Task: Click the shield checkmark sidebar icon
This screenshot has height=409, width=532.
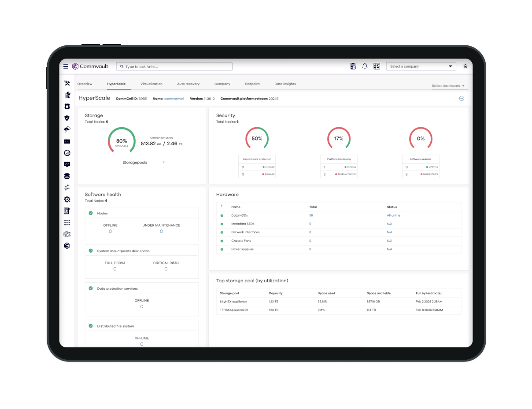Action: point(67,118)
